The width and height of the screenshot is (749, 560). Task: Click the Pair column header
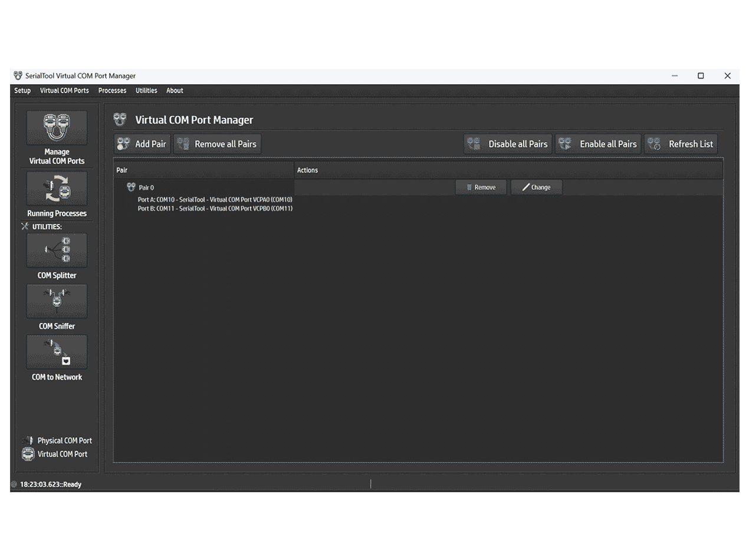204,170
